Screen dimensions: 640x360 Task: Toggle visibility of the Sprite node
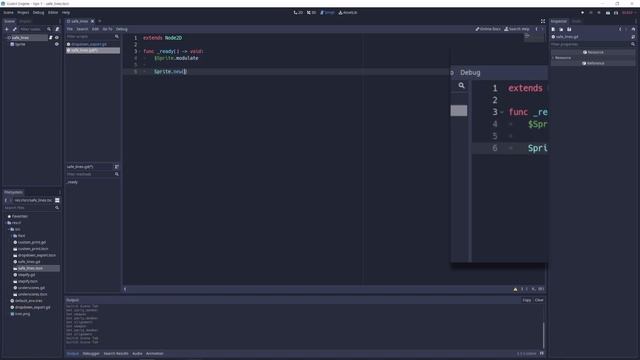[x=57, y=44]
